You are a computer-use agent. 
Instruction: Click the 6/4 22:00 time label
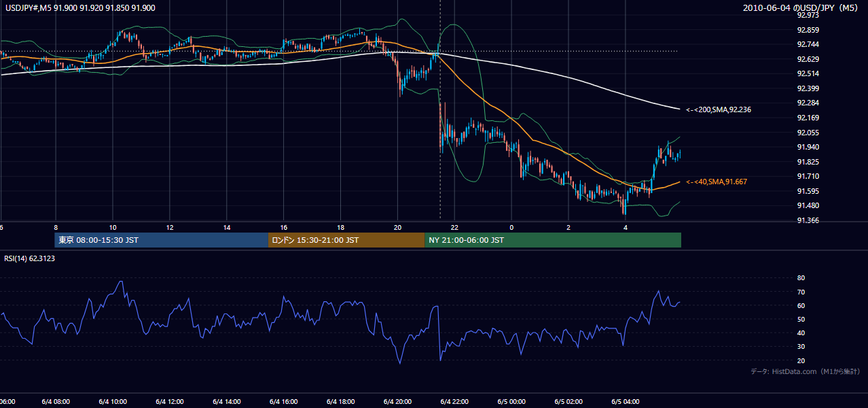454,402
